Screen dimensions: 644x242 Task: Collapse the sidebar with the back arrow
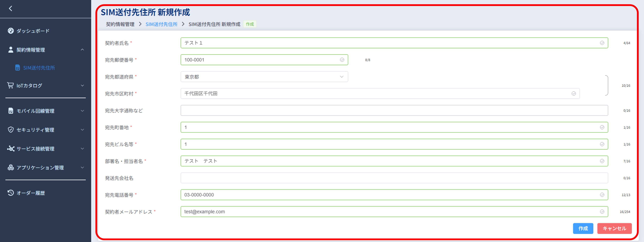click(x=10, y=9)
